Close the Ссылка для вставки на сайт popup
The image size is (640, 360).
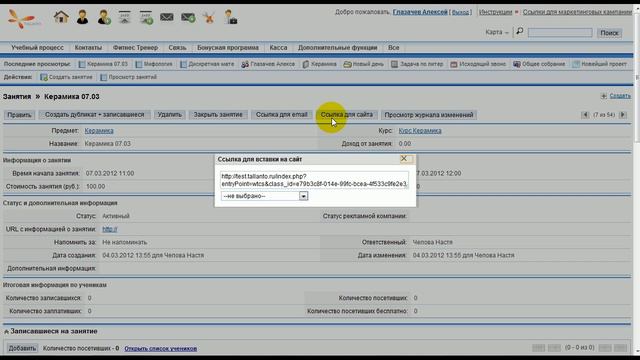[x=404, y=159]
